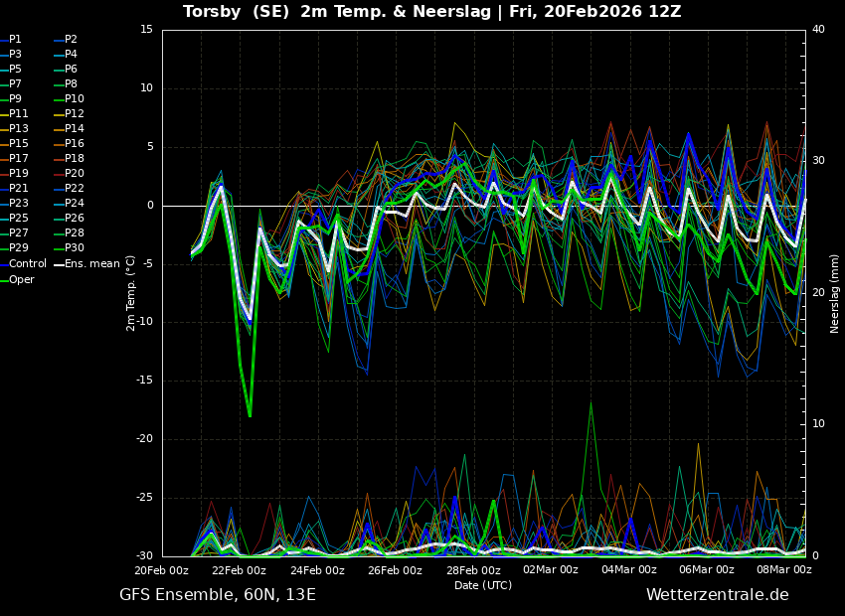Click the 08Mar 00z date tick label

pyautogui.click(x=783, y=570)
